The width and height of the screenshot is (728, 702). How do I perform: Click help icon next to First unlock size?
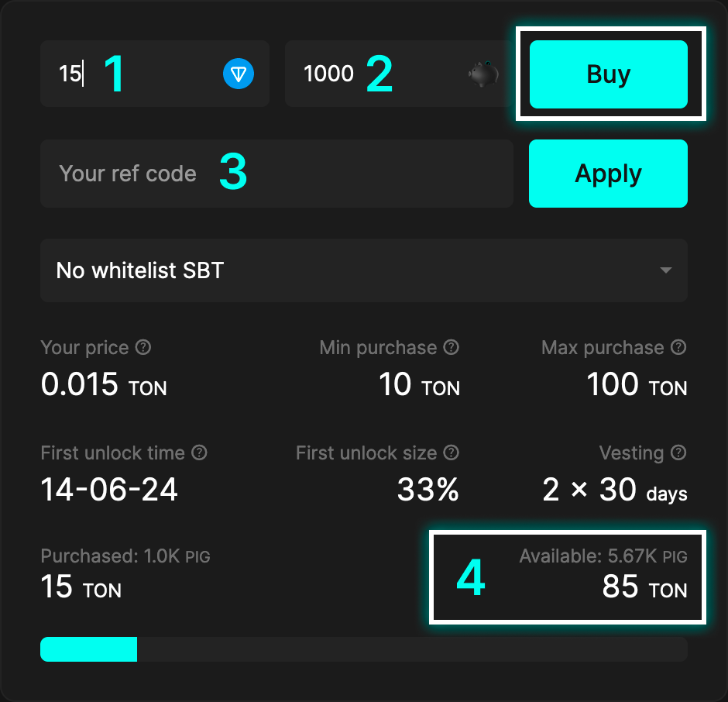pos(452,453)
